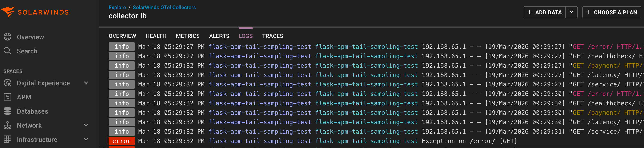Click the Network topology icon
This screenshot has height=148, width=644.
pyautogui.click(x=8, y=125)
